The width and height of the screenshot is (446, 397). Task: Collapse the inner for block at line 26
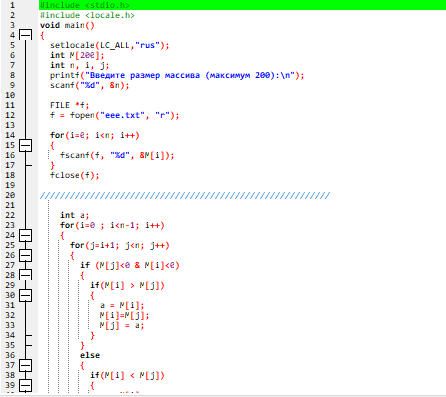[26, 255]
